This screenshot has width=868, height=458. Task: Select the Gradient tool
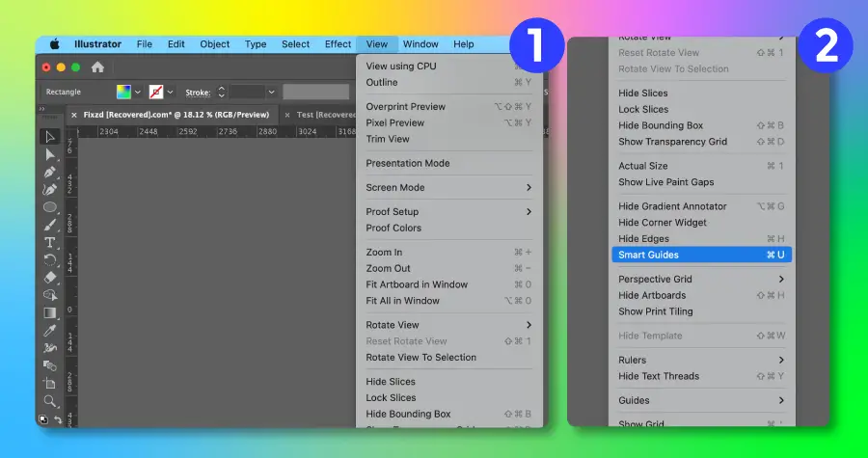click(x=50, y=313)
